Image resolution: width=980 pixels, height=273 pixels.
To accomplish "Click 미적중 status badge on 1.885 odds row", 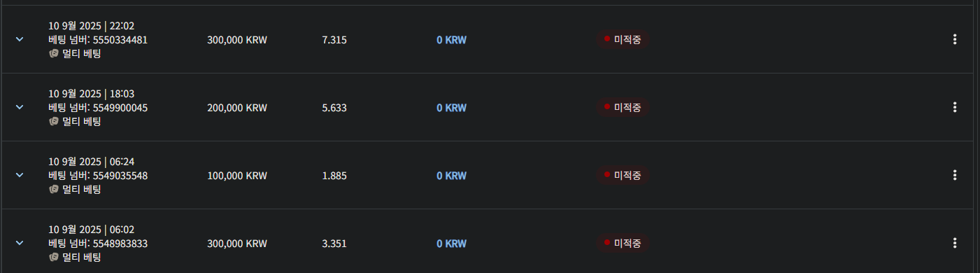I will (x=623, y=176).
